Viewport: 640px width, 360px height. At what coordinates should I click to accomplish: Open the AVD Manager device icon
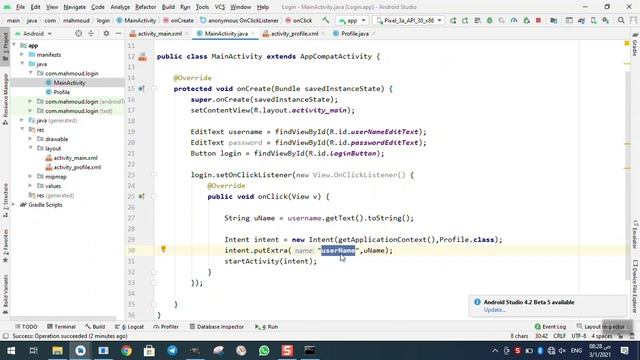click(x=593, y=20)
